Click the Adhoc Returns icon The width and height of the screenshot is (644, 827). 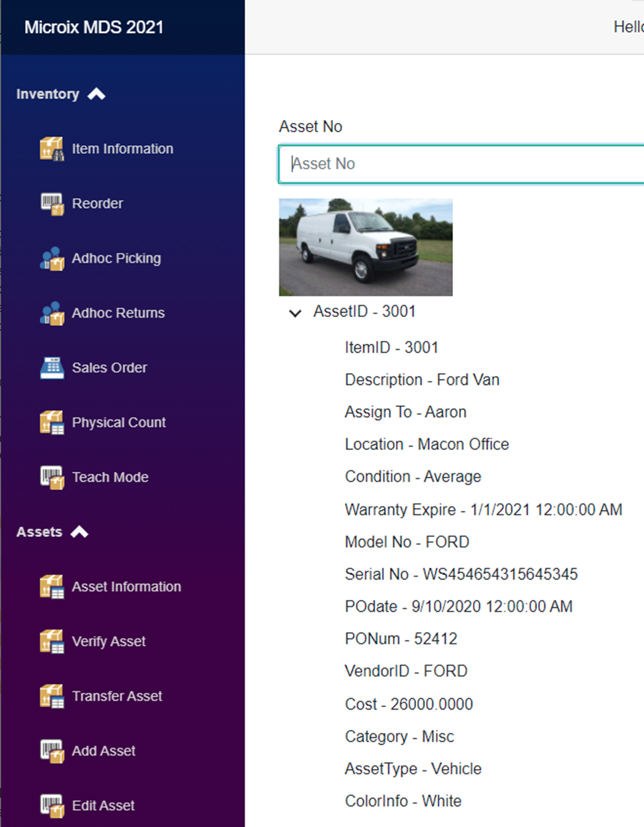point(52,313)
